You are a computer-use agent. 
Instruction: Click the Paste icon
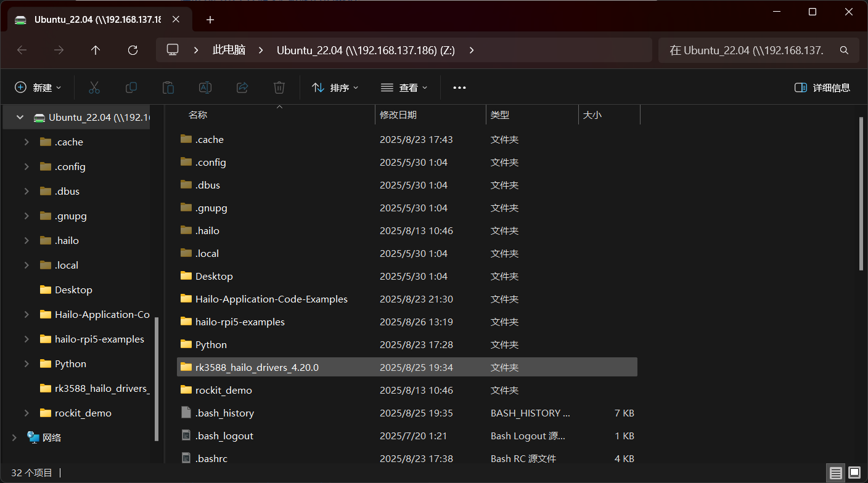[168, 87]
